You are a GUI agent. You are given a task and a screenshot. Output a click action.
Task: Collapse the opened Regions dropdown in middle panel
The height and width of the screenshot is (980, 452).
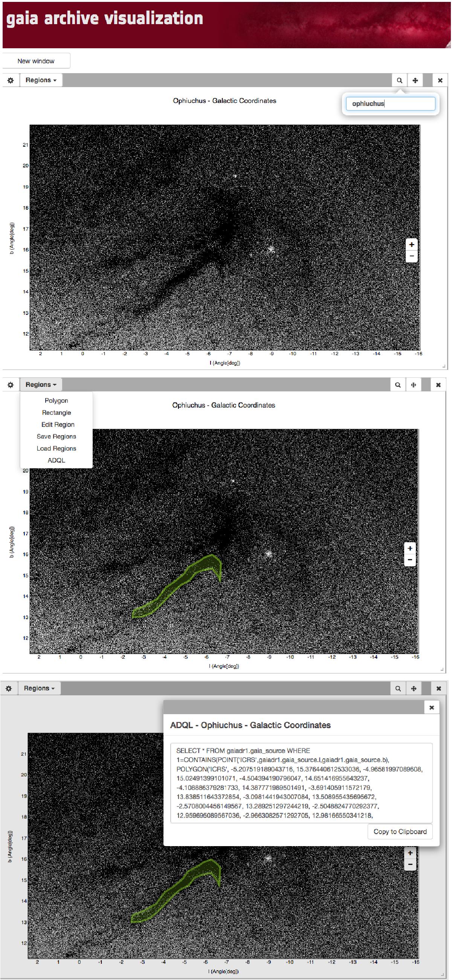pos(41,385)
